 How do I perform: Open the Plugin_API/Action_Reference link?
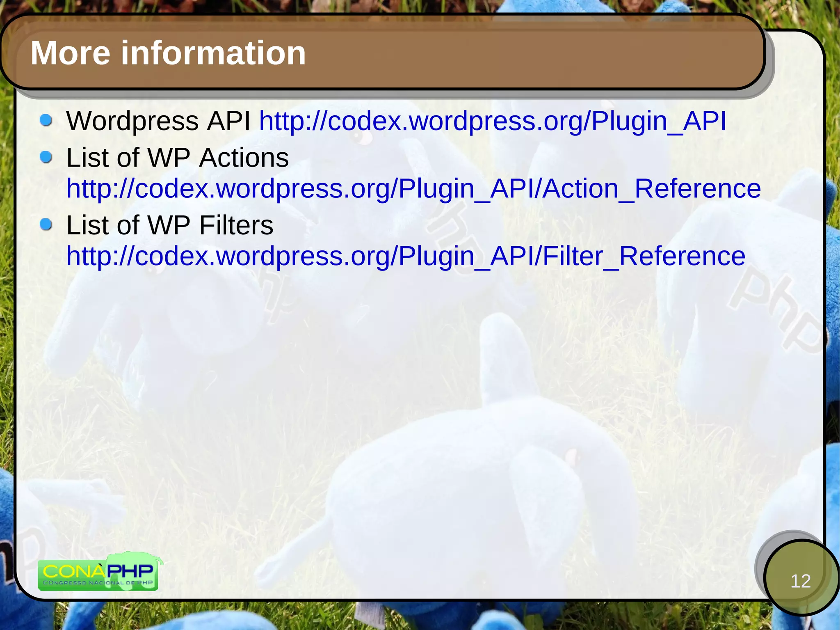(414, 189)
